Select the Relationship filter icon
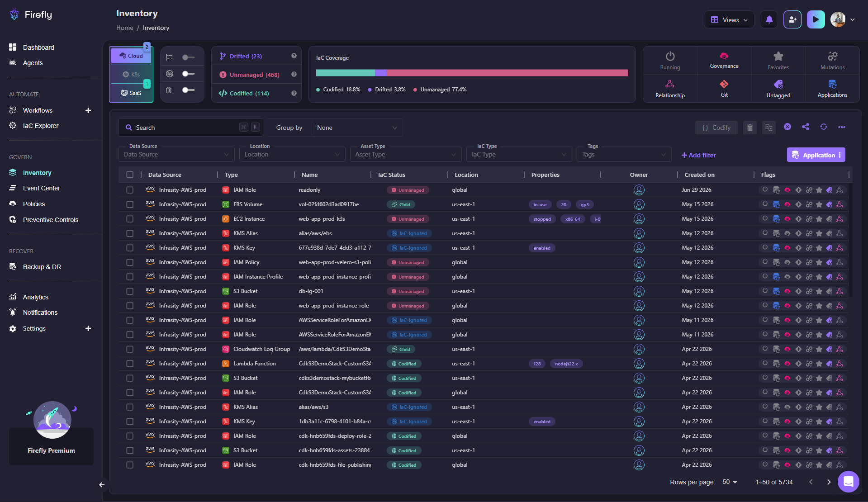Screen dimensions: 868x502 click(670, 88)
